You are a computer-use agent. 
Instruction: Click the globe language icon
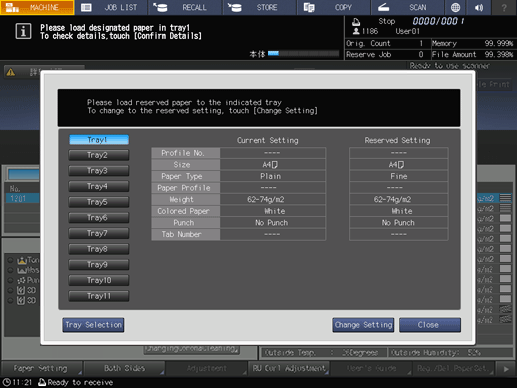coord(455,7)
